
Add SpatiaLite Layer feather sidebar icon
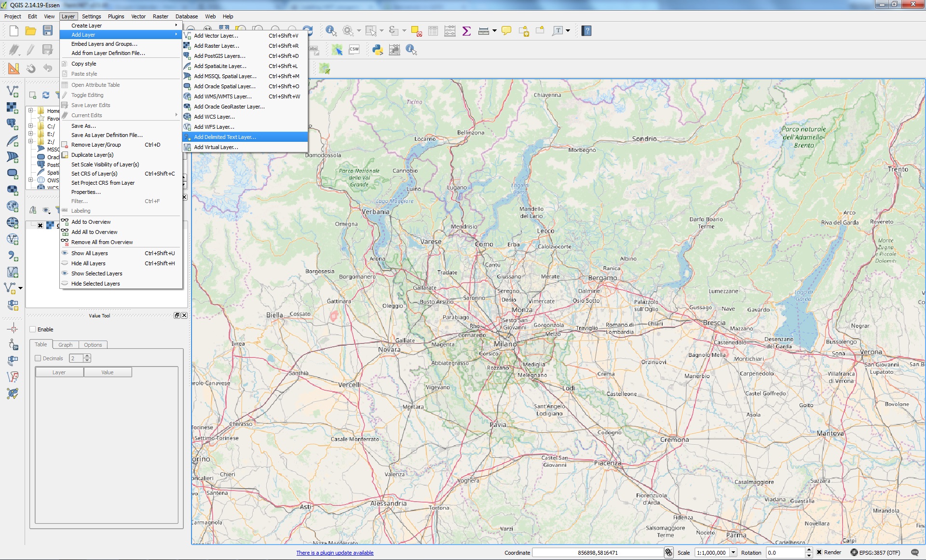[13, 141]
